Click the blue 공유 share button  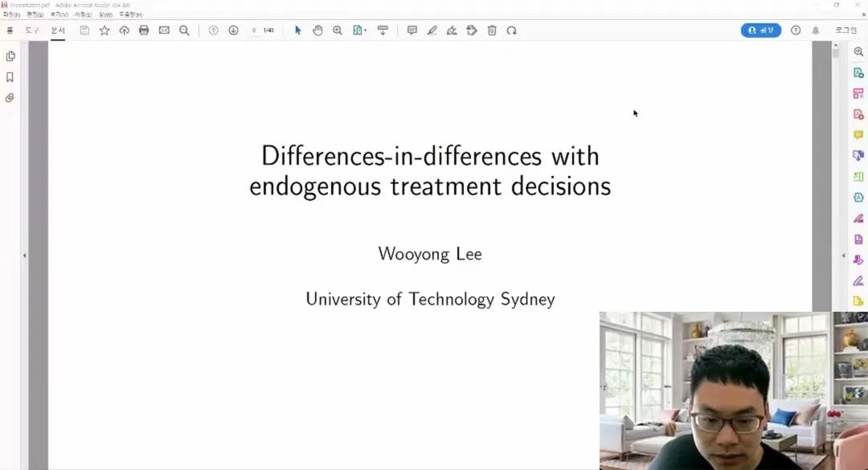[x=760, y=31]
